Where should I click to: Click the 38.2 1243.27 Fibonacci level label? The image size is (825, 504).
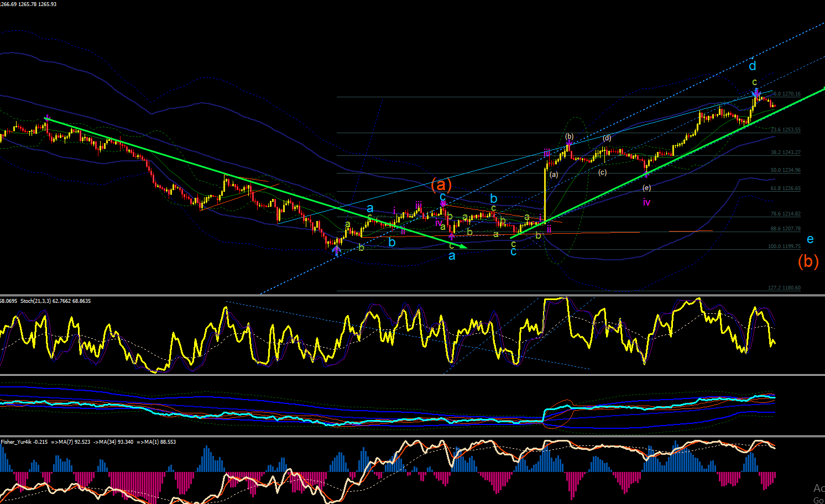tap(786, 153)
